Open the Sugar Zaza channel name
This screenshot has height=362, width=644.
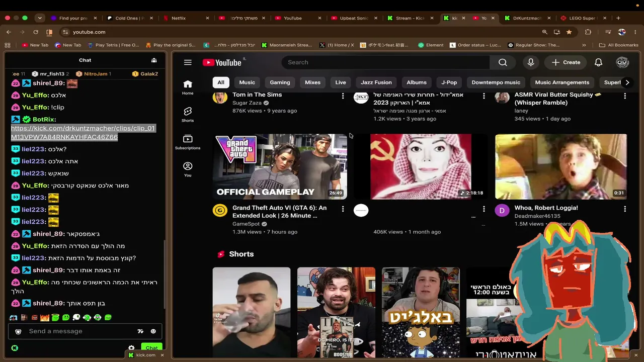[247, 103]
